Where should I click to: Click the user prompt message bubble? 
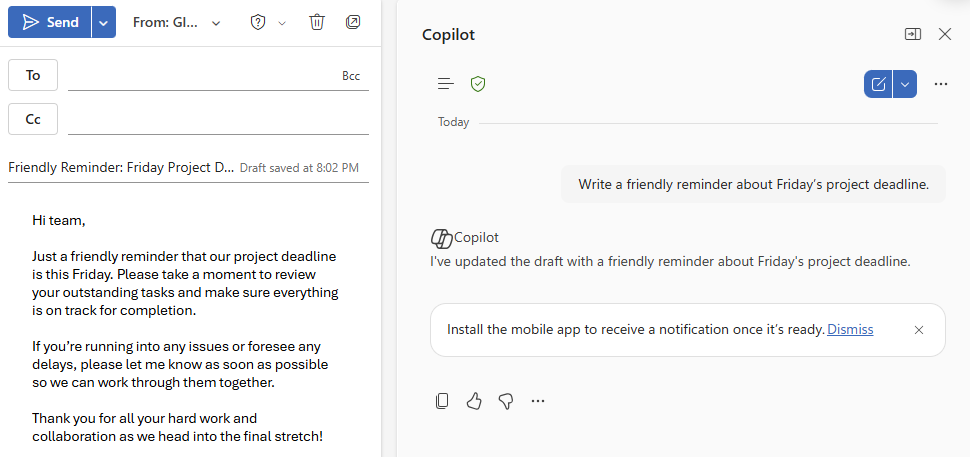753,184
